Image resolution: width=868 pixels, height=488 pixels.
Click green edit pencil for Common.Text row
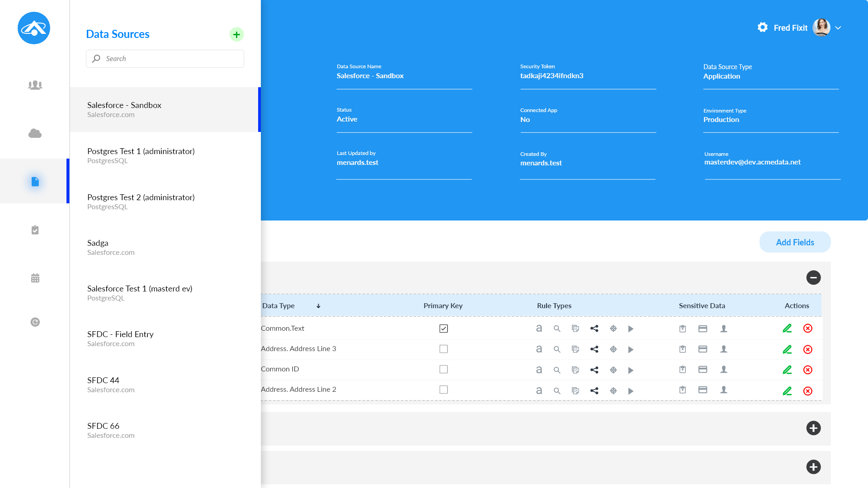tap(787, 328)
